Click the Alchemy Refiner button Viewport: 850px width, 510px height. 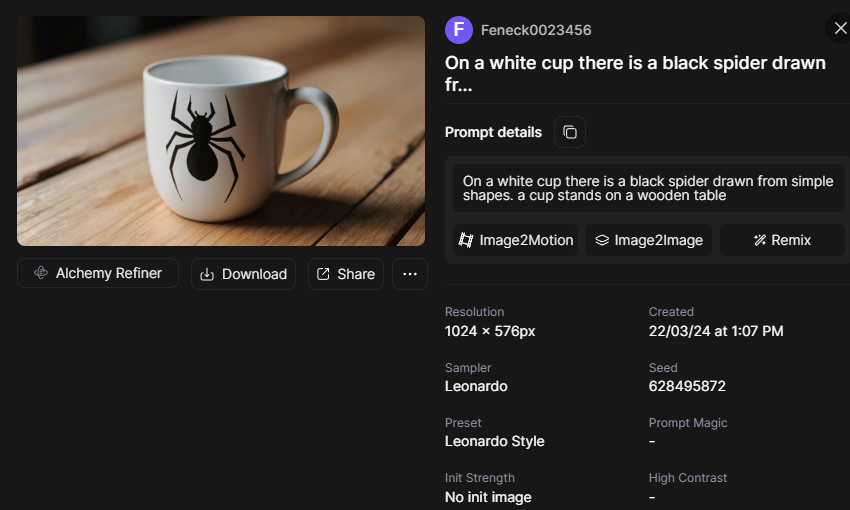point(98,273)
